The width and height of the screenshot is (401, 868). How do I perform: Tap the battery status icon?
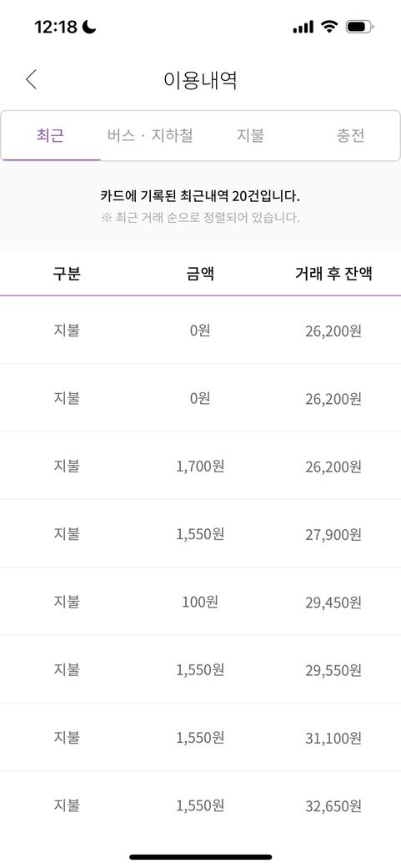pyautogui.click(x=360, y=26)
